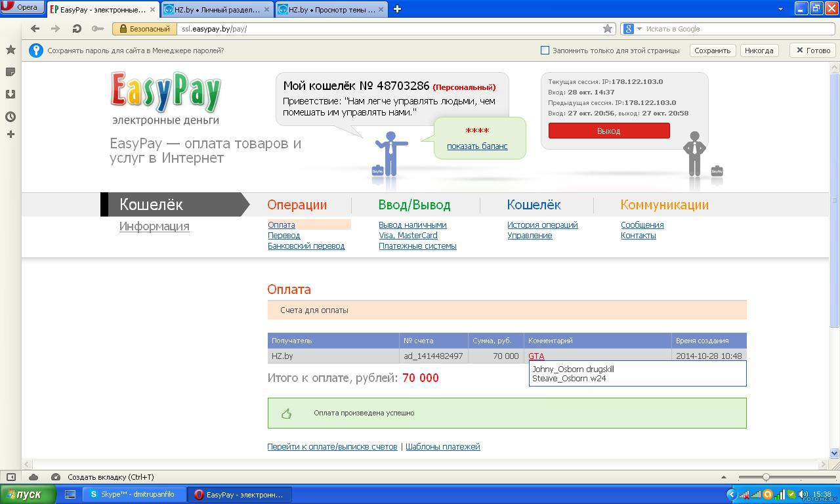Open the Оплата link under Операции
840x504 pixels.
[281, 224]
